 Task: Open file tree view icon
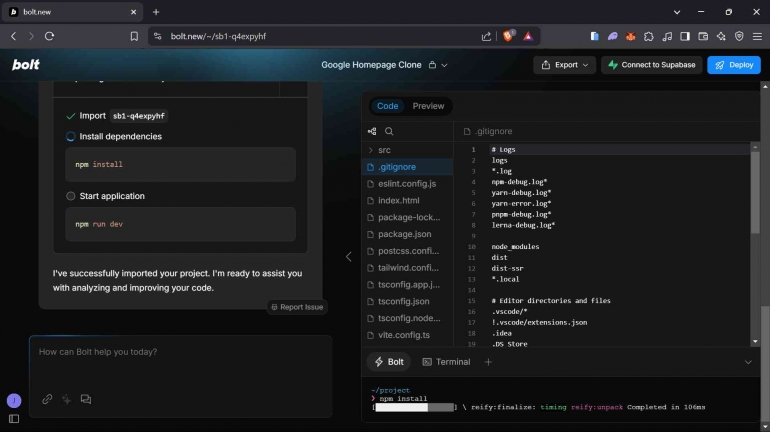tap(372, 131)
